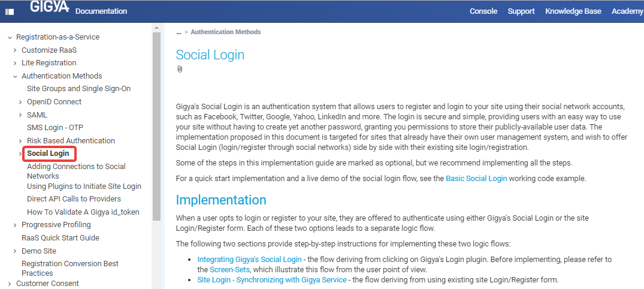Expand OpenID Connect chevron
644x289 pixels.
coord(20,102)
